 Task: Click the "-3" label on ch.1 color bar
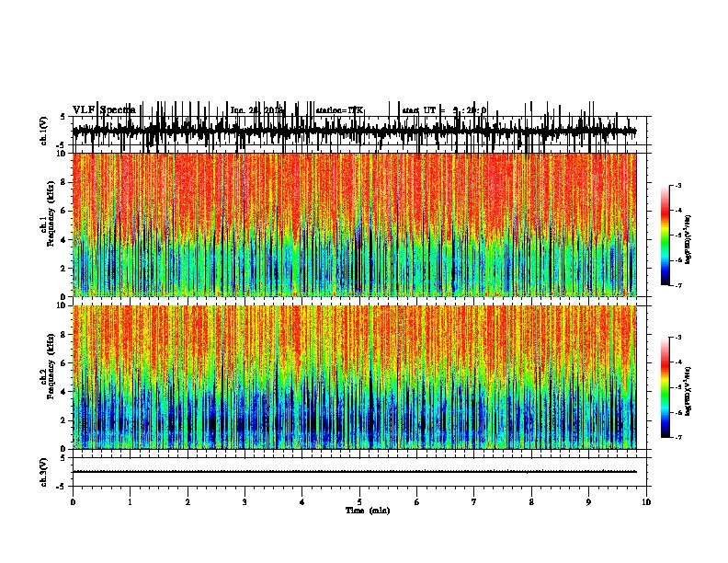coord(678,186)
